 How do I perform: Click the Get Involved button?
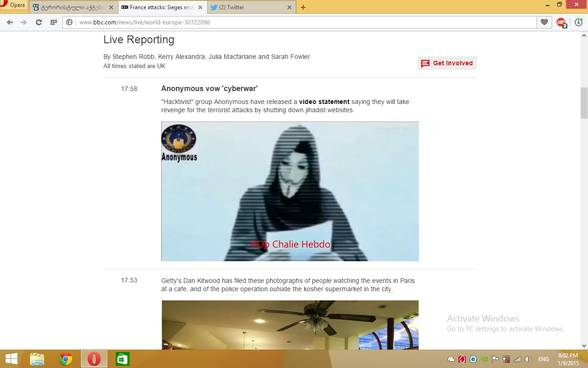(447, 63)
